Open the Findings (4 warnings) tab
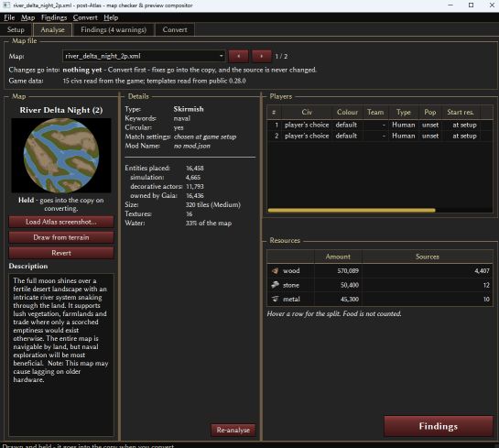 (x=114, y=29)
